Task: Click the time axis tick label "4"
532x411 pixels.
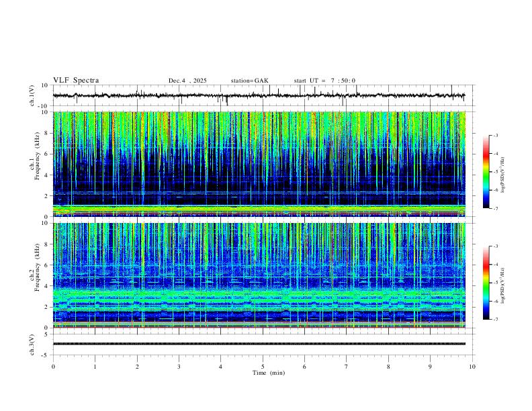Action: (x=221, y=367)
